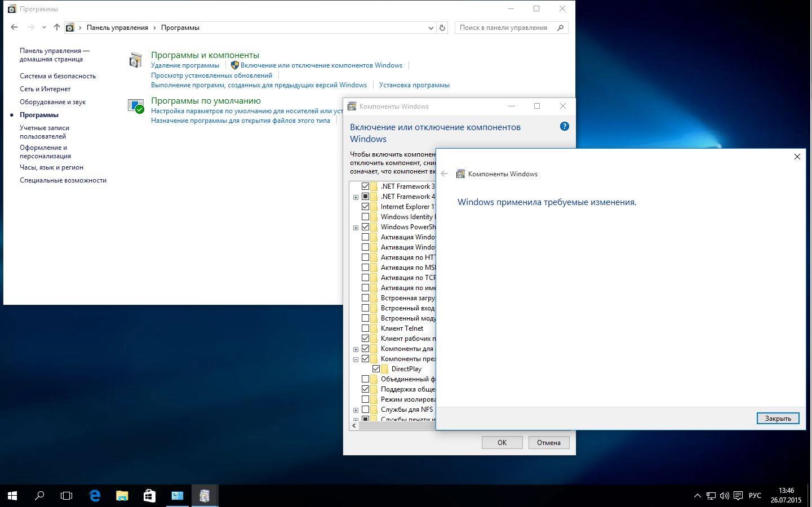This screenshot has width=812, height=507.
Task: Click РУС language indicator in tray
Action: coord(755,496)
